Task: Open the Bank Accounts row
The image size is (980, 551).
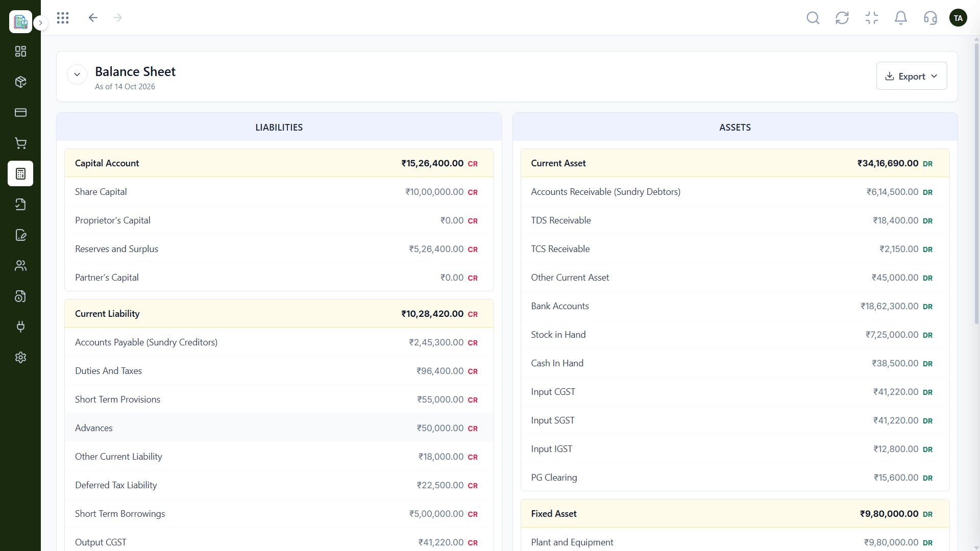Action: tap(735, 306)
